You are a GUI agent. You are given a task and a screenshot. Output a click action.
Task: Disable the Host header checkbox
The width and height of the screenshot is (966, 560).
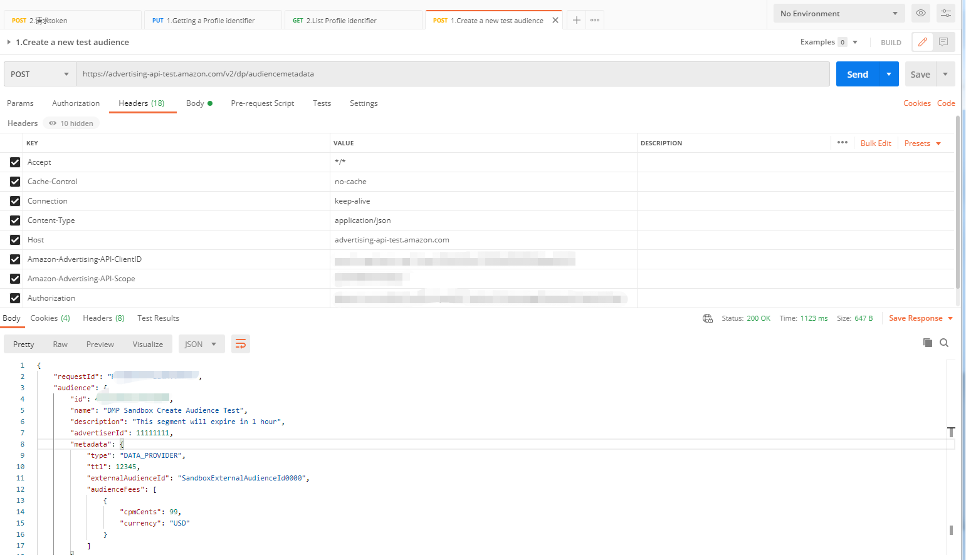[x=14, y=240]
